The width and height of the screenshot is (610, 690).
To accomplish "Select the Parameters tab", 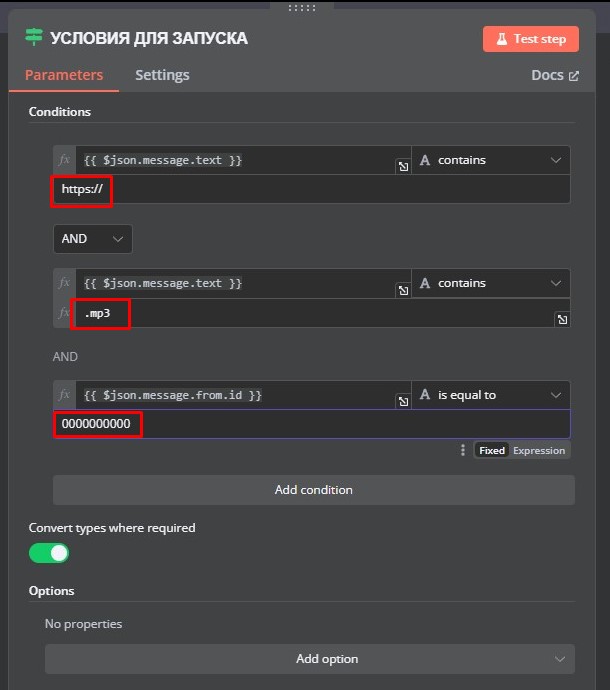I will coord(64,75).
